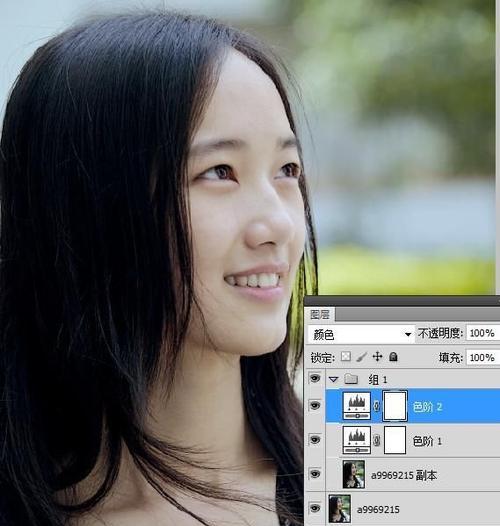
Task: Click the link icon on 色阶 2
Action: click(x=377, y=406)
